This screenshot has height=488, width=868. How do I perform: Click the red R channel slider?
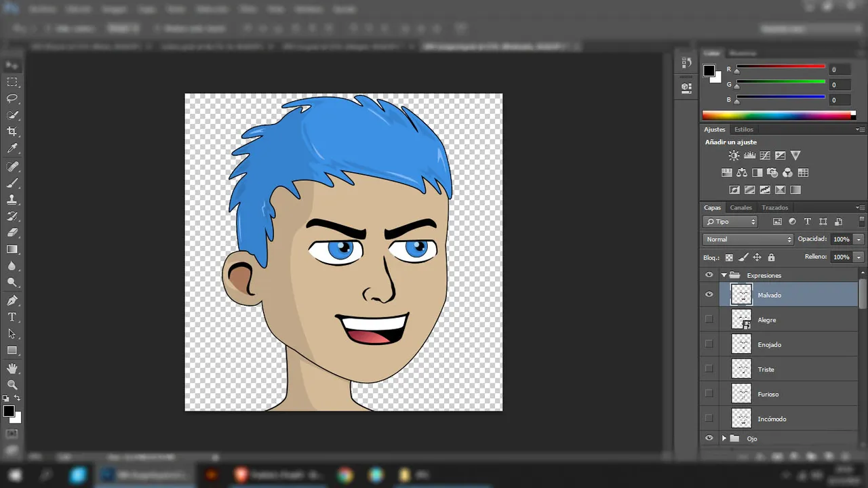pos(781,67)
